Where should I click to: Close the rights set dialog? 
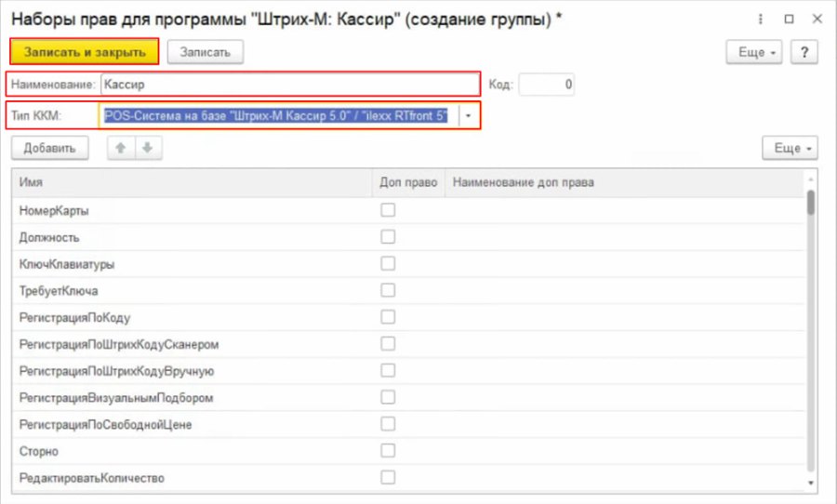coord(817,20)
